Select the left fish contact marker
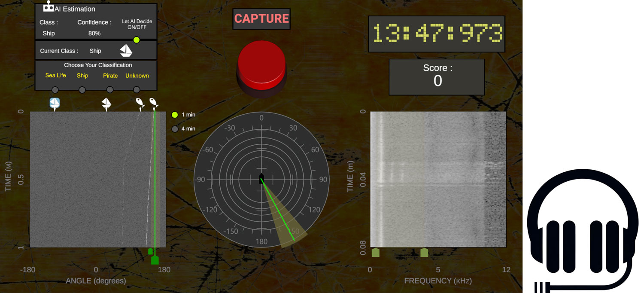The width and height of the screenshot is (644, 293). pyautogui.click(x=140, y=102)
